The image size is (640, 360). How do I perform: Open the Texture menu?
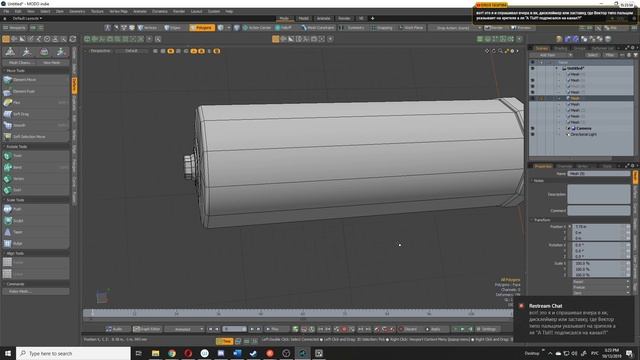tap(97, 11)
